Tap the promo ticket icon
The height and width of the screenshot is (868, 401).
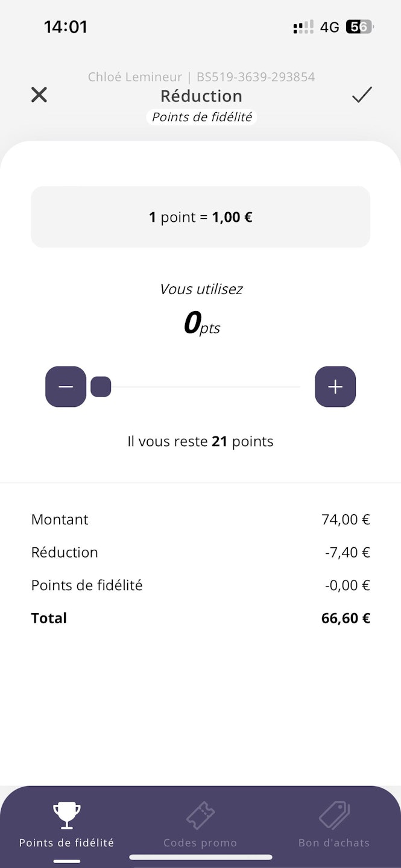coord(200,816)
